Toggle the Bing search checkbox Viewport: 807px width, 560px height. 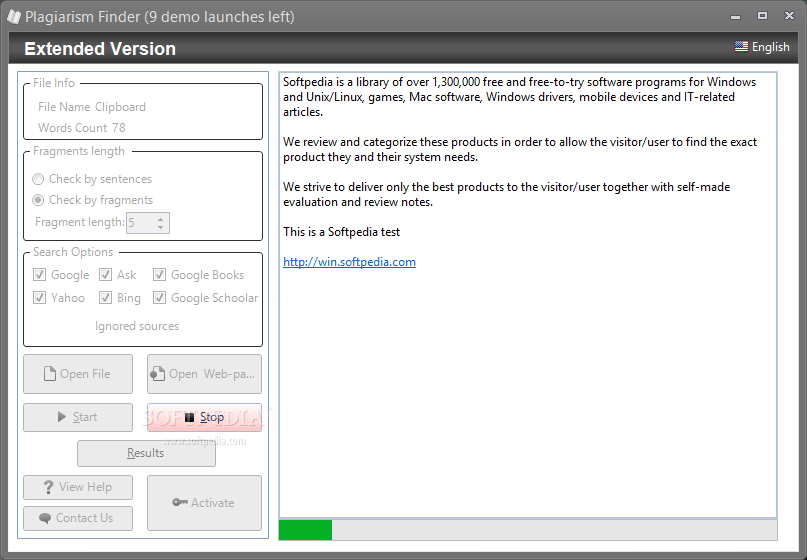(106, 298)
